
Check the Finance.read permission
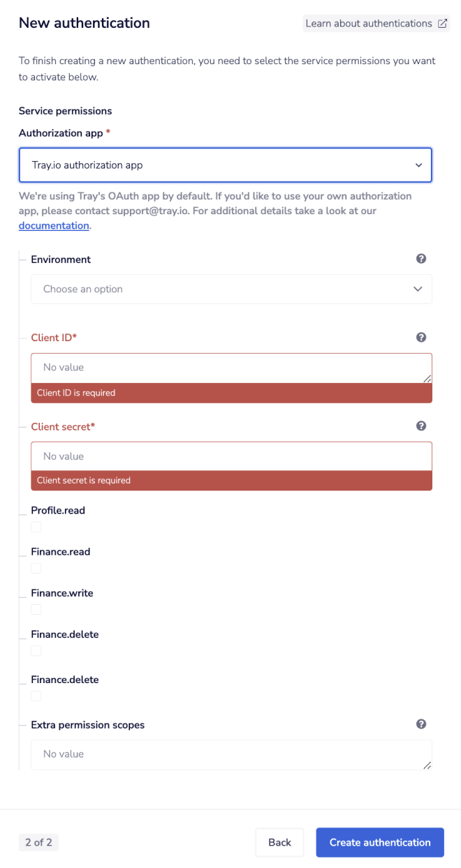(x=36, y=568)
